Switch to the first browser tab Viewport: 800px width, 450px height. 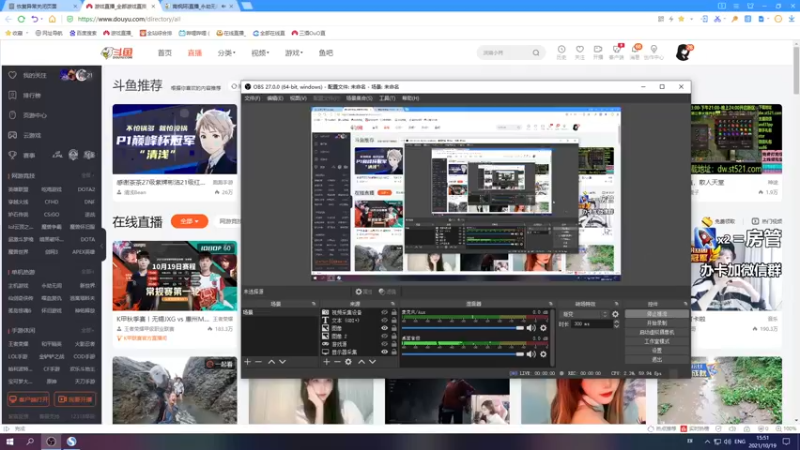[x=40, y=6]
